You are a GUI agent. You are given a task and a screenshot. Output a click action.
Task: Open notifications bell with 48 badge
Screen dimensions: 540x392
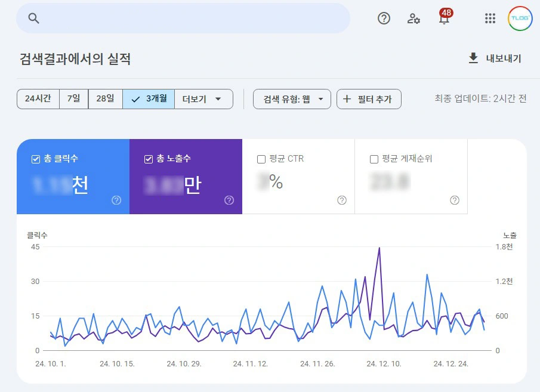(x=444, y=18)
